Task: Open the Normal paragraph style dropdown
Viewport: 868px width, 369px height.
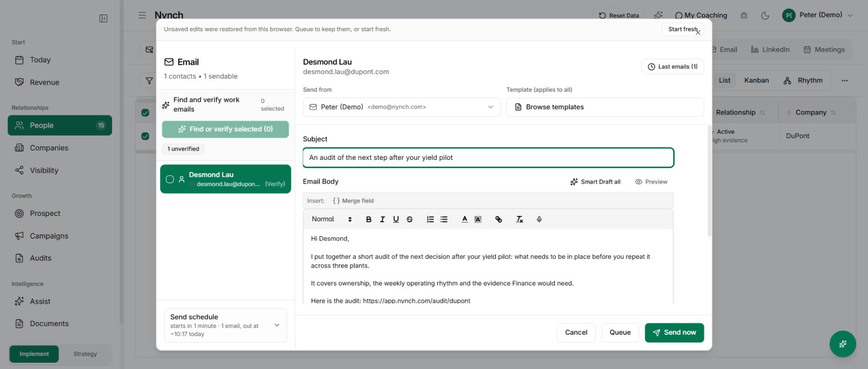Action: click(332, 219)
